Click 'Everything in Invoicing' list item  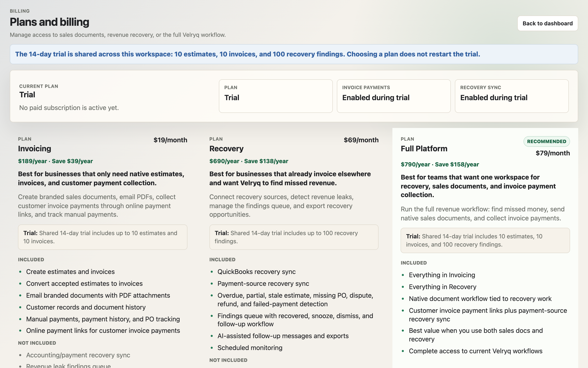[442, 275]
